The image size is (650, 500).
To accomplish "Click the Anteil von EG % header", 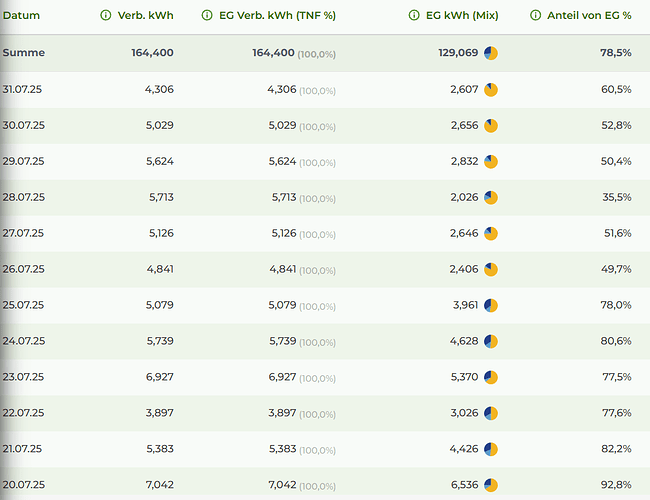I will 589,16.
